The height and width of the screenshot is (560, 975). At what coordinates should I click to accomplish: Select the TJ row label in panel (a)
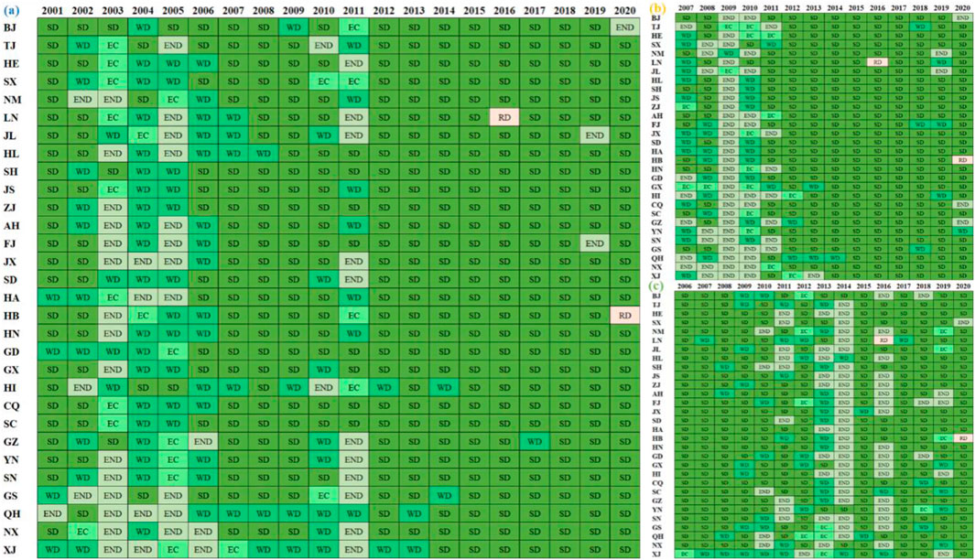pyautogui.click(x=10, y=46)
